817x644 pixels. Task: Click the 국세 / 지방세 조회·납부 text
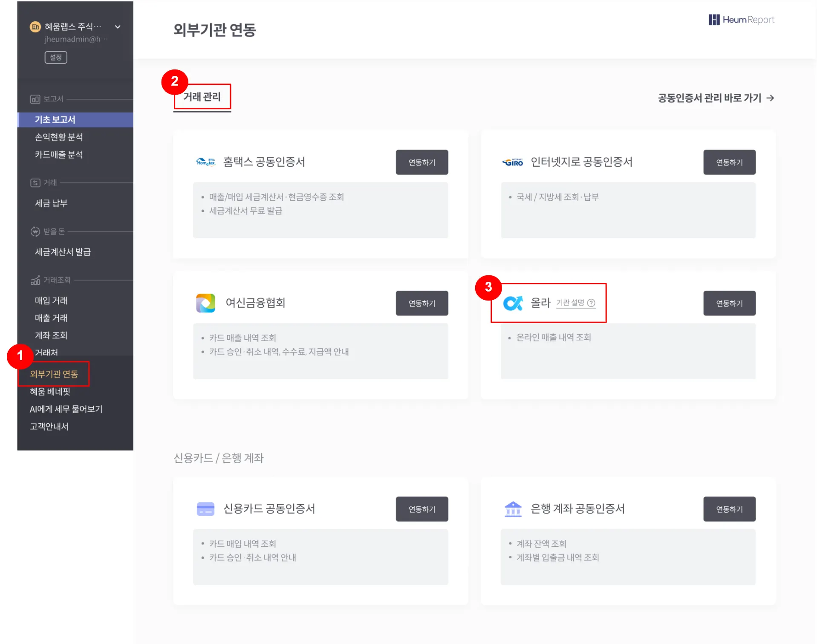pos(557,197)
